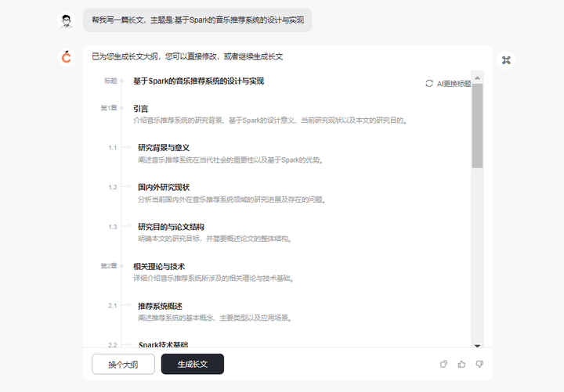Click the orange AI assistant logo
Viewport: 564px width, 392px height.
(x=67, y=57)
